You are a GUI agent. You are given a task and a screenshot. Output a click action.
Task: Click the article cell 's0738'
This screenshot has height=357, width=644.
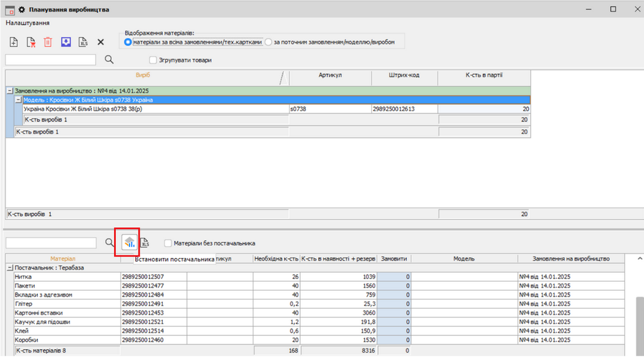click(x=330, y=109)
